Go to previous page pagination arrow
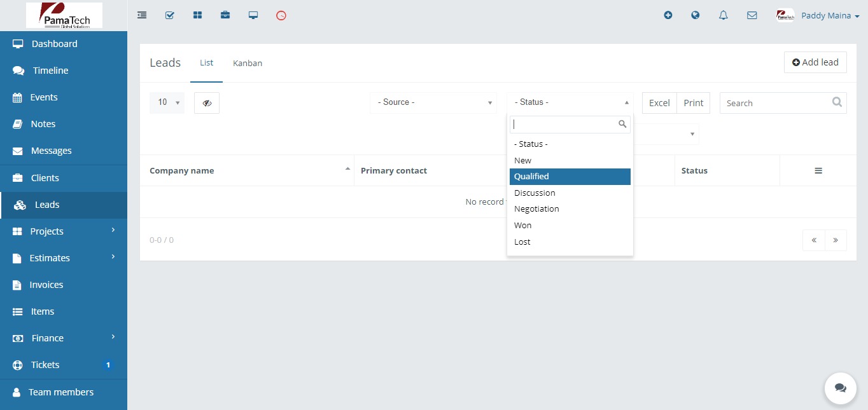 (814, 240)
